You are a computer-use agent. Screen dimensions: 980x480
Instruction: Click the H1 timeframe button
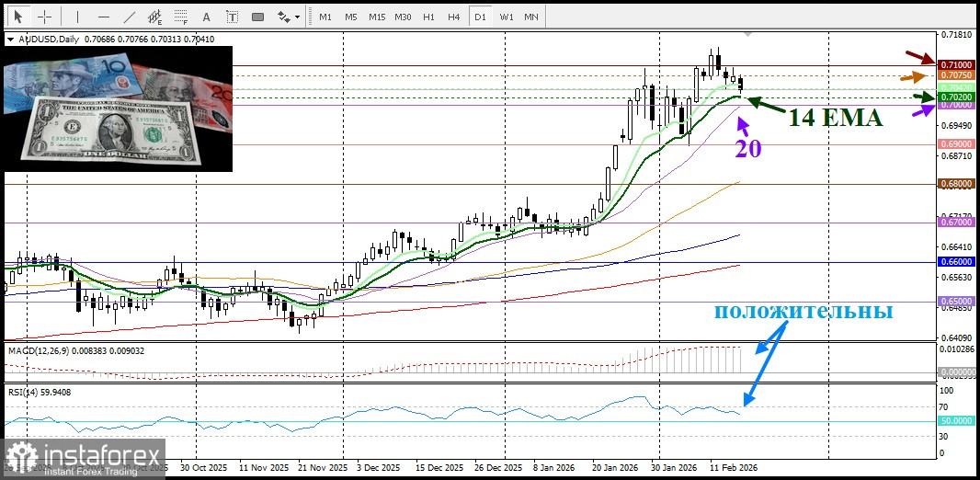(x=428, y=17)
